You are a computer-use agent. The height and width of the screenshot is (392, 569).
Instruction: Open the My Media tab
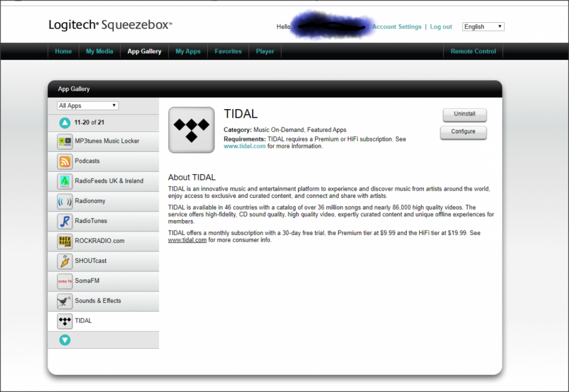pyautogui.click(x=100, y=51)
